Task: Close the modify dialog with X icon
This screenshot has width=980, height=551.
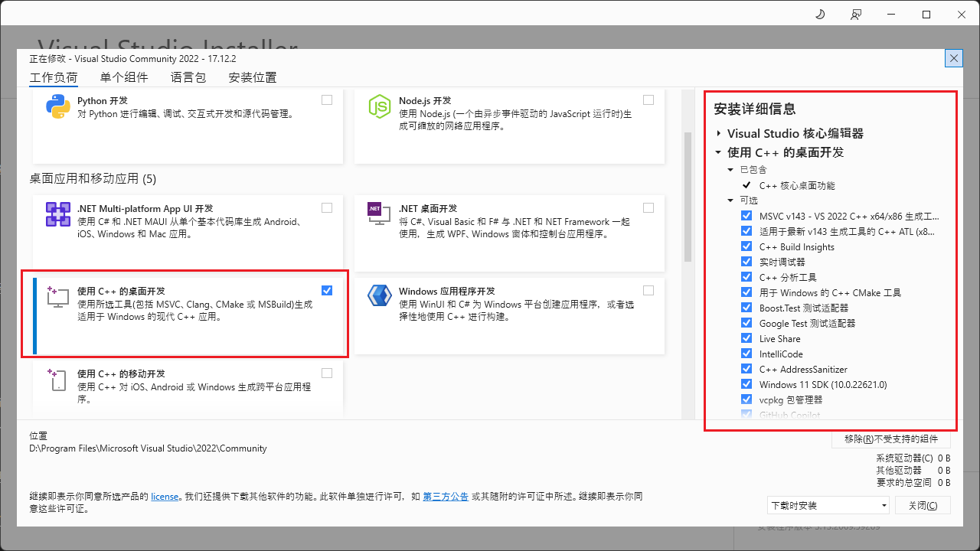Action: (954, 58)
